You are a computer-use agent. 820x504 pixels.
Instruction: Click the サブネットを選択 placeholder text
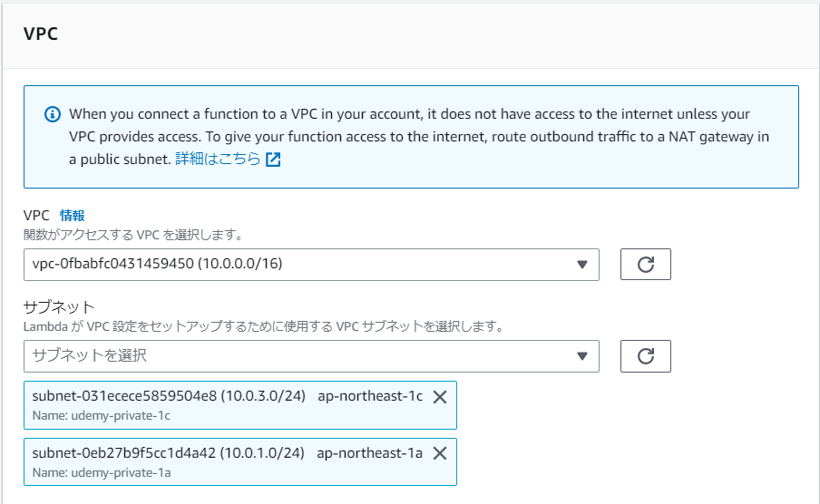coord(90,356)
